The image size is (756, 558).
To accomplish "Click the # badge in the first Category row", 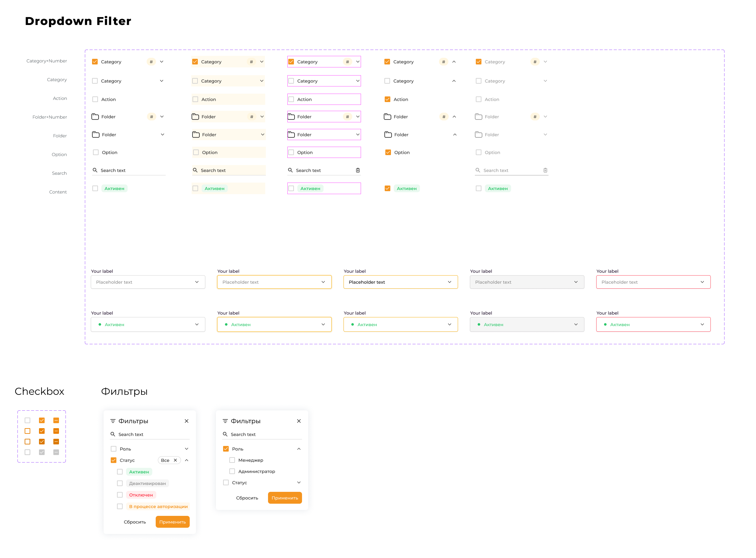I will (151, 62).
